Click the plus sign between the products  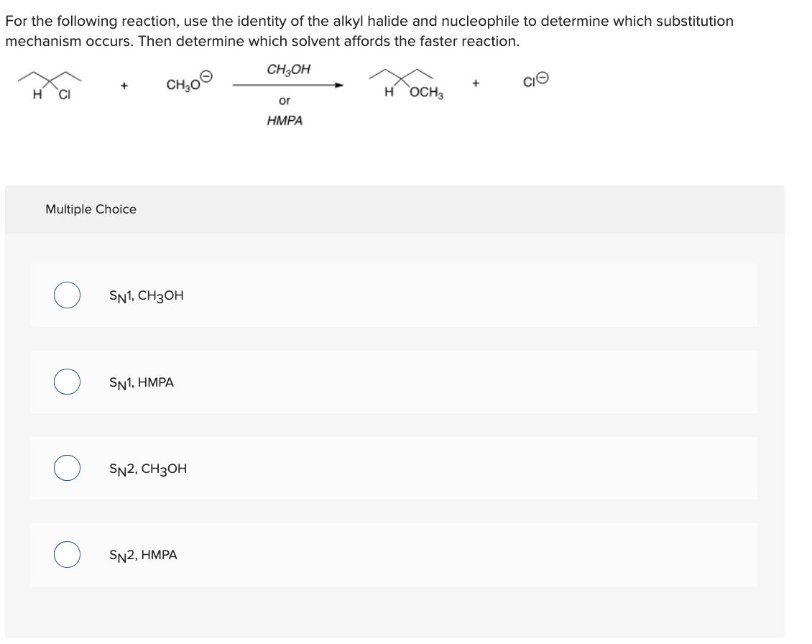point(475,84)
